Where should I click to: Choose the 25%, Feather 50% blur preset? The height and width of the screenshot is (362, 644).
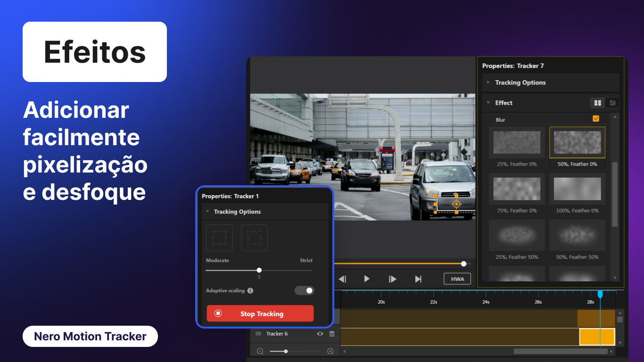(x=517, y=235)
